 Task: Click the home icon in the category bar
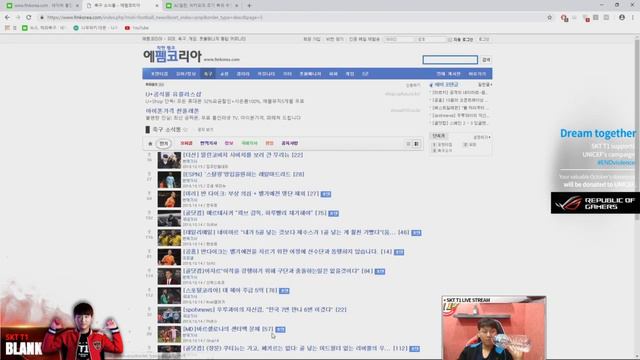click(x=150, y=144)
